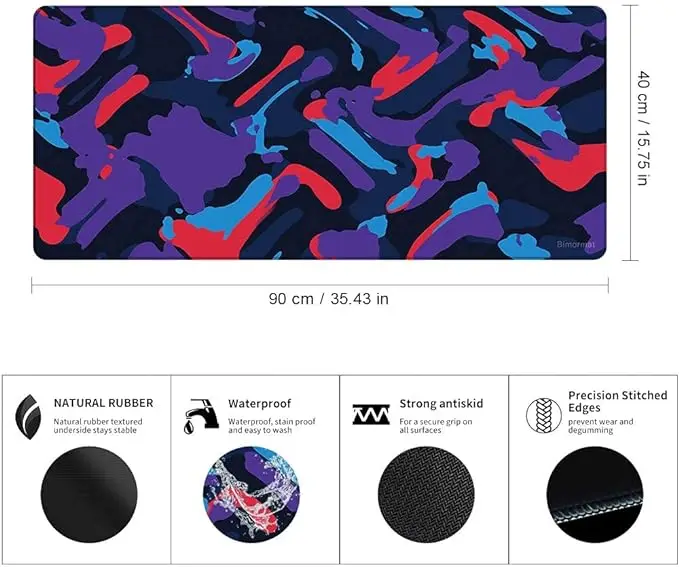The image size is (679, 567).
Task: Click the antiskid woven texture circle
Action: (426, 494)
